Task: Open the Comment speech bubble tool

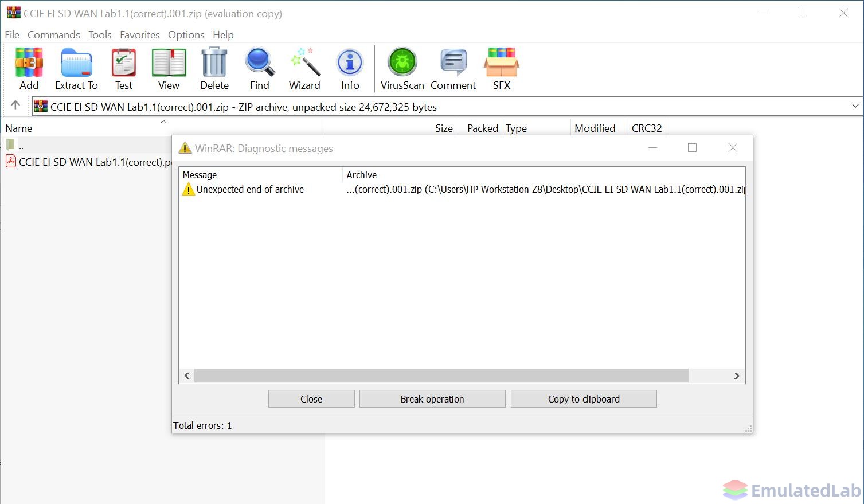Action: pyautogui.click(x=453, y=62)
